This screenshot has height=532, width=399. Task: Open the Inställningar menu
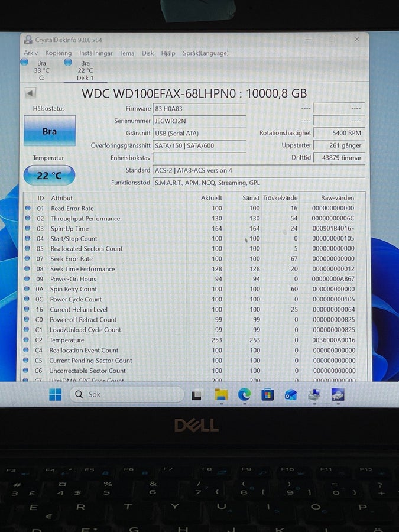coord(96,53)
